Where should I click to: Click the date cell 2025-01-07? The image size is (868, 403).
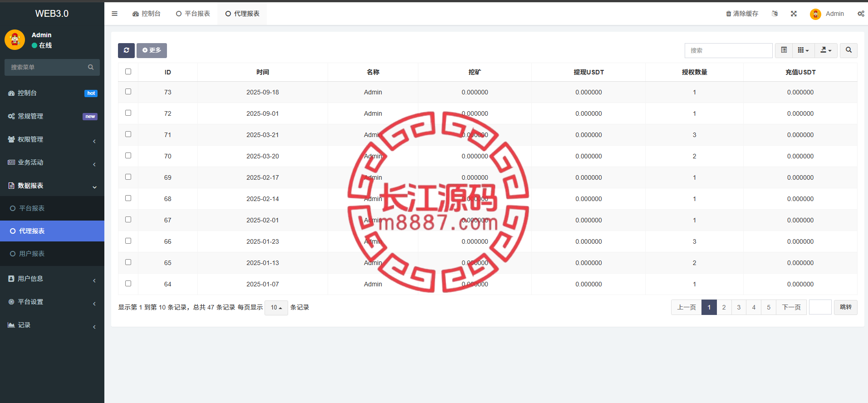pos(263,284)
